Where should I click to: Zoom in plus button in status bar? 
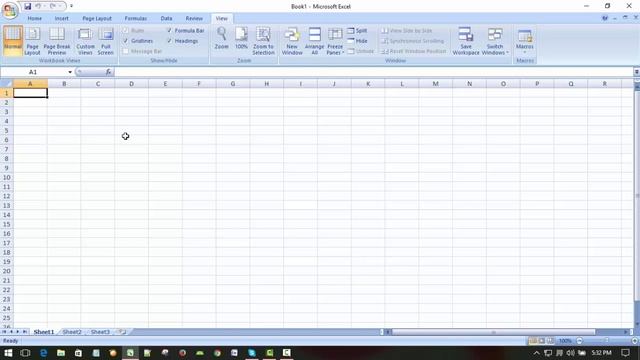coord(635,341)
